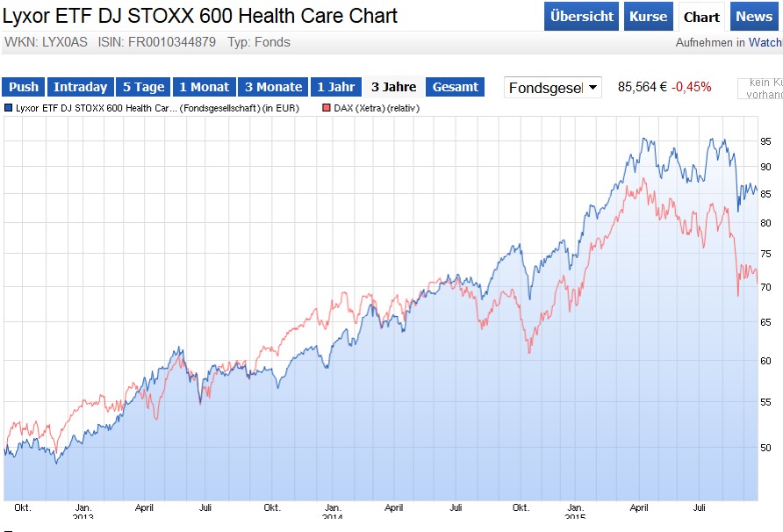Screen dimensions: 783x532
Task: Switch chart to 1 Monat period
Action: (x=205, y=87)
